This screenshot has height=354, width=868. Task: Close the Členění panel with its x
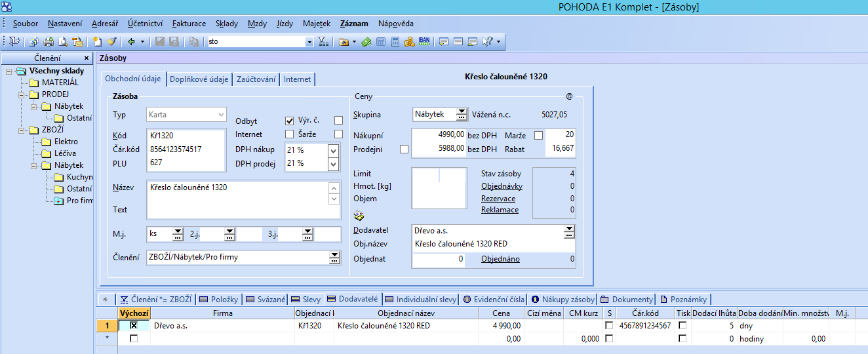click(x=87, y=58)
